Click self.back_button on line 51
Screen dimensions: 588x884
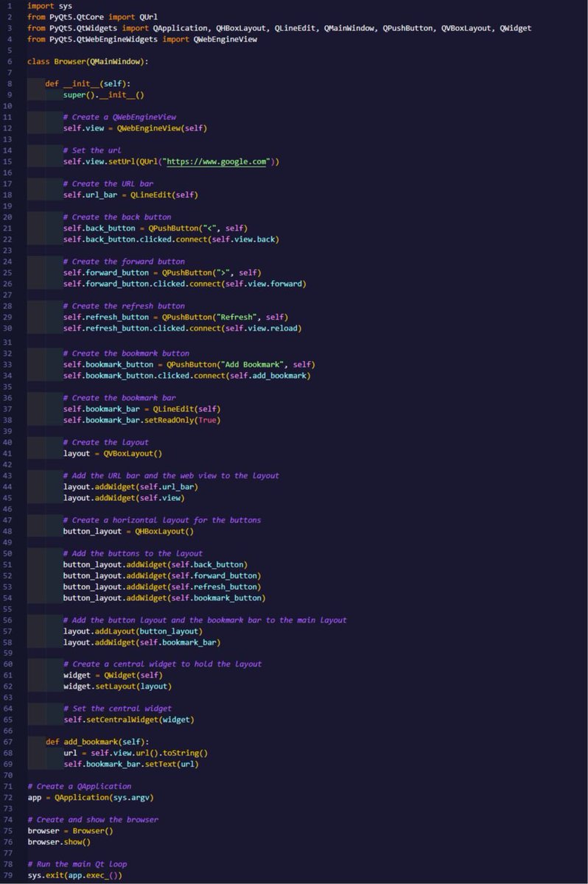(x=206, y=564)
